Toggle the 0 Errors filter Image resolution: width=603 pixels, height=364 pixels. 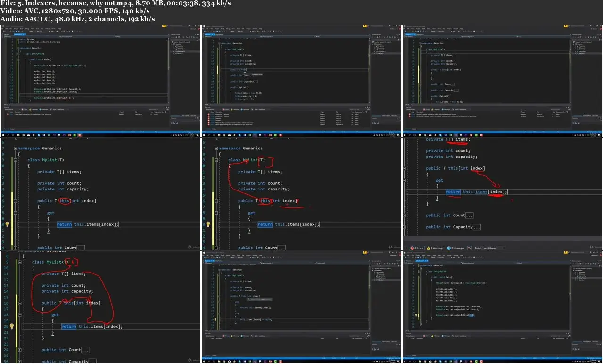417,248
